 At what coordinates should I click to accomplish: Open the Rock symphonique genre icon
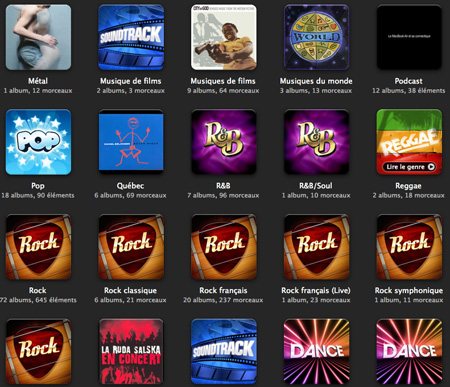[409, 247]
